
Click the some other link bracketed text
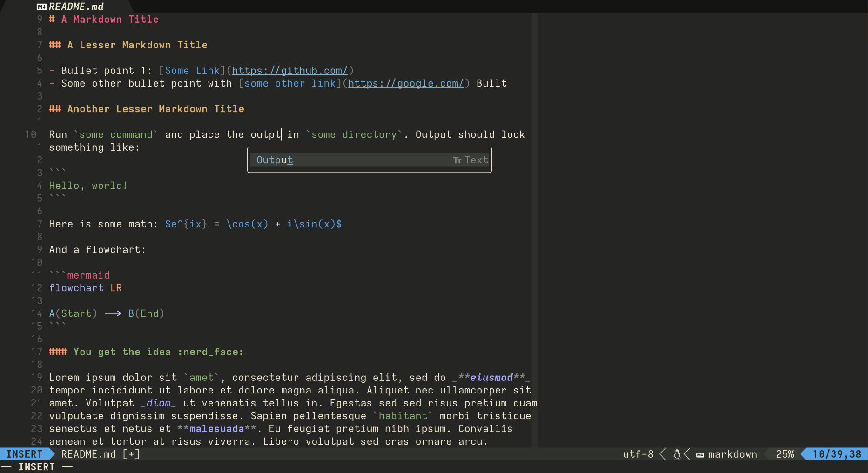(x=290, y=83)
